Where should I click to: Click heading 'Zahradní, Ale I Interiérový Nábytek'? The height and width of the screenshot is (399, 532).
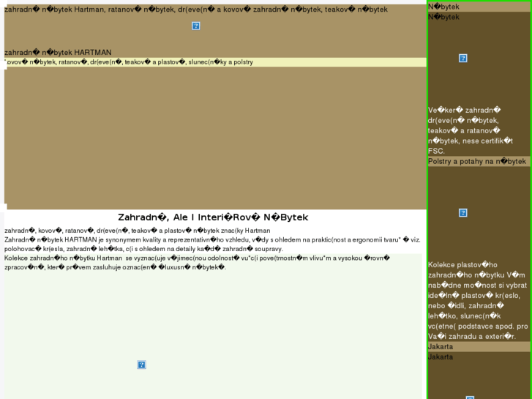pos(213,217)
